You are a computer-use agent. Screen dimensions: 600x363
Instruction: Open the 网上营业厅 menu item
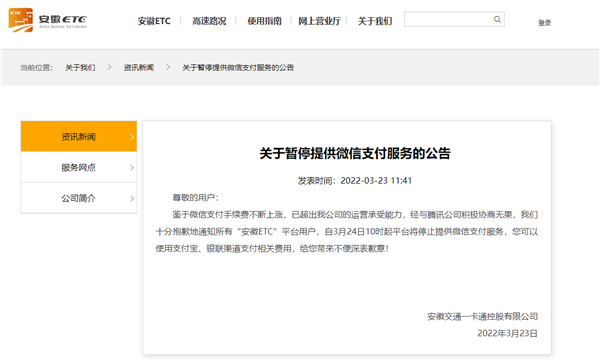click(x=320, y=21)
